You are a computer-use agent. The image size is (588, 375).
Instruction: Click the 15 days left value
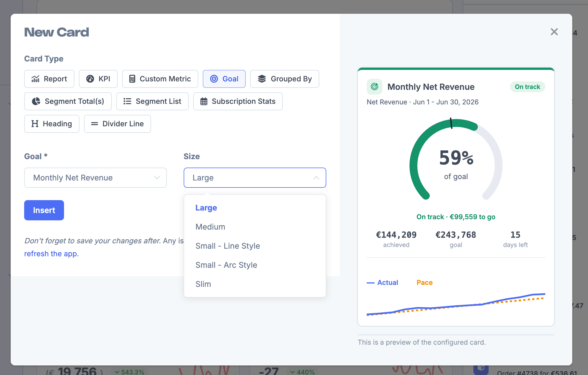(516, 235)
